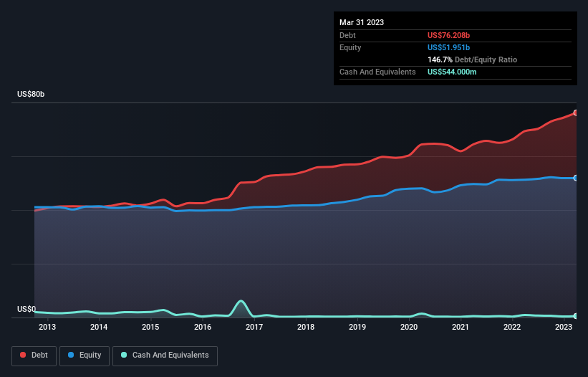Select the 2023 x-axis label
Image resolution: width=588 pixels, height=377 pixels.
563,327
